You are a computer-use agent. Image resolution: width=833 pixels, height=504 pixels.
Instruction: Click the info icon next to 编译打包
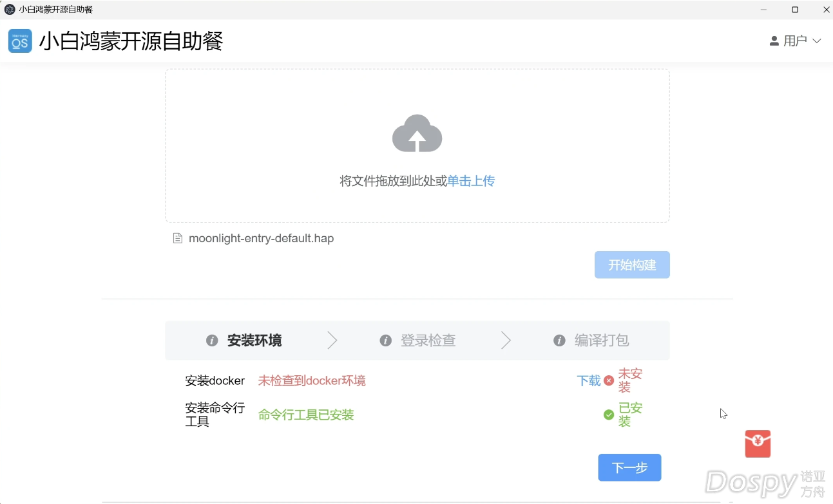[559, 341]
